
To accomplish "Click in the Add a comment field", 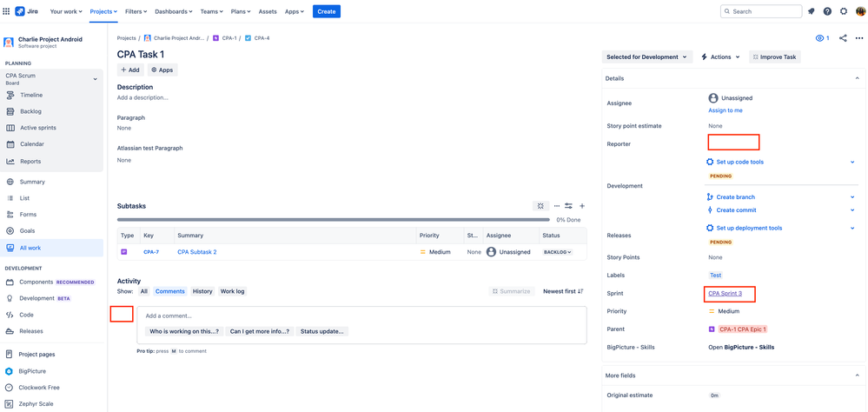I will pyautogui.click(x=362, y=316).
